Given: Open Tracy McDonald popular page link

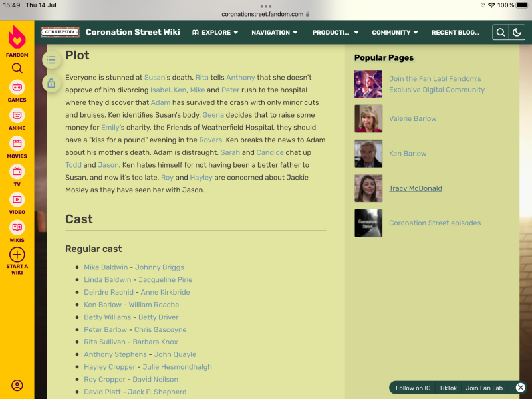Looking at the screenshot, I should [x=415, y=188].
